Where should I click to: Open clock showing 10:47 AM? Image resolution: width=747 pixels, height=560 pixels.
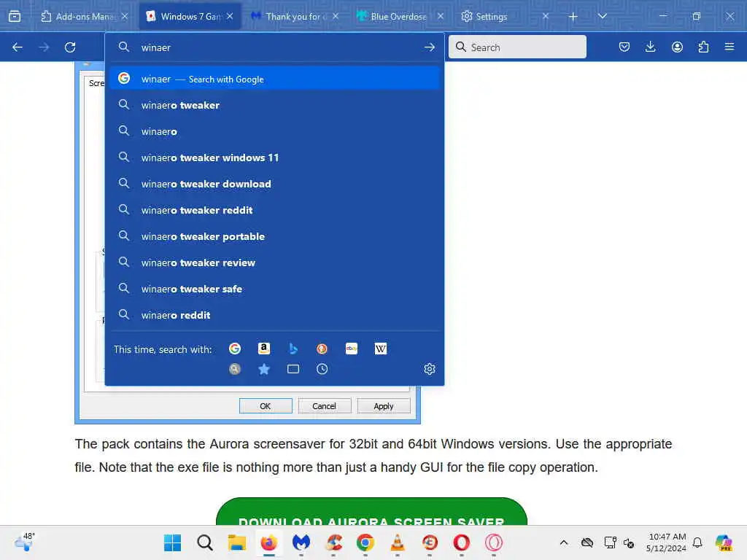pyautogui.click(x=667, y=542)
